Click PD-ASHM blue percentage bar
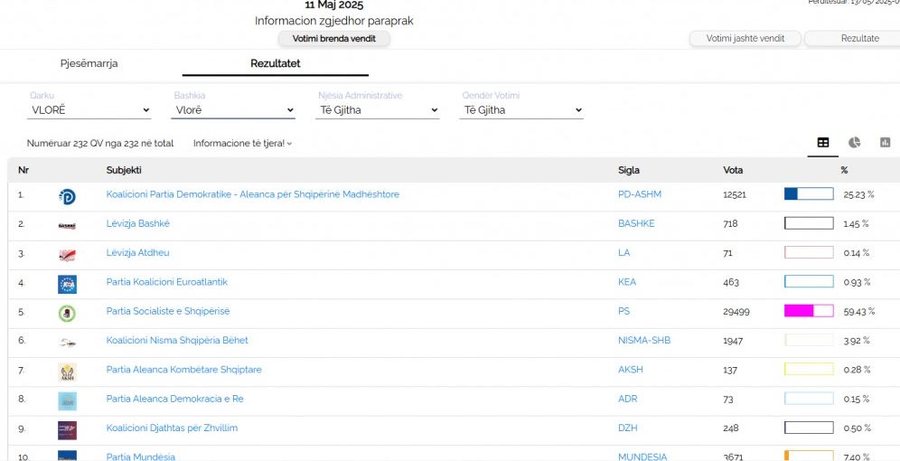Screen dimensions: 900x461 [x=809, y=194]
